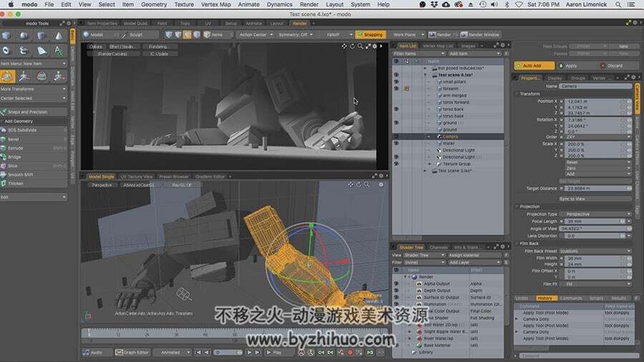Expand the Texture Group item
Image resolution: width=644 pixels, height=362 pixels.
click(x=430, y=164)
